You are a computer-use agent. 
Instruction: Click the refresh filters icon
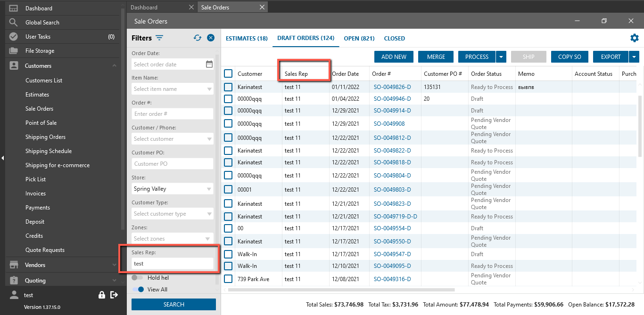click(198, 38)
